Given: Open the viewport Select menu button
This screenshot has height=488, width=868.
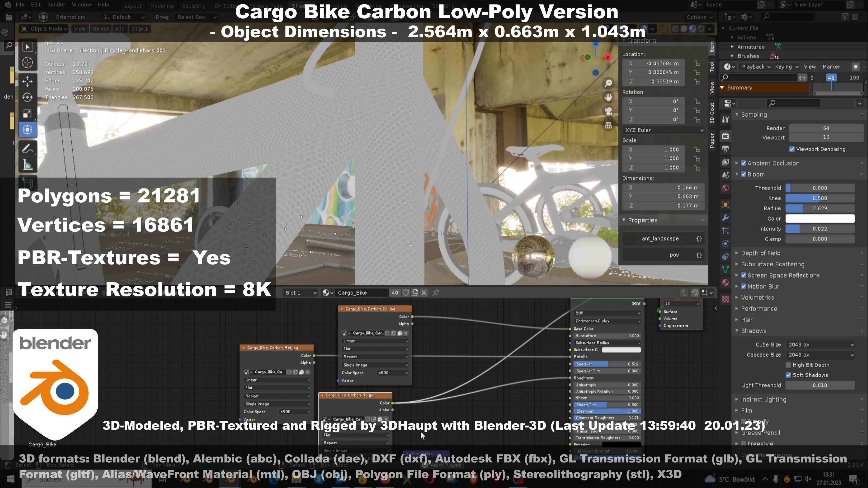Looking at the screenshot, I should point(100,29).
